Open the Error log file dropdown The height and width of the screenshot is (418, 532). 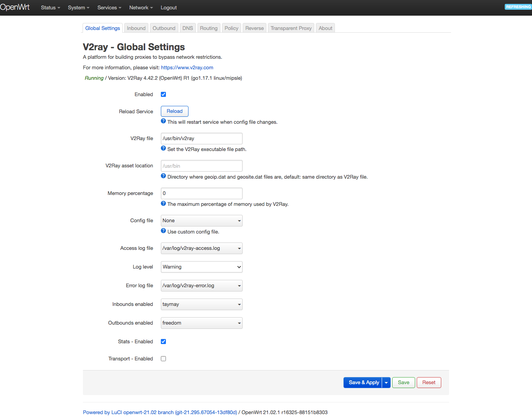point(202,286)
